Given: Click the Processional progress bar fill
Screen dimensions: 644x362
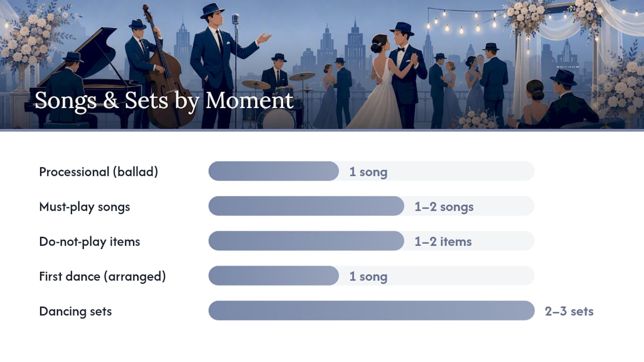Looking at the screenshot, I should point(274,171).
